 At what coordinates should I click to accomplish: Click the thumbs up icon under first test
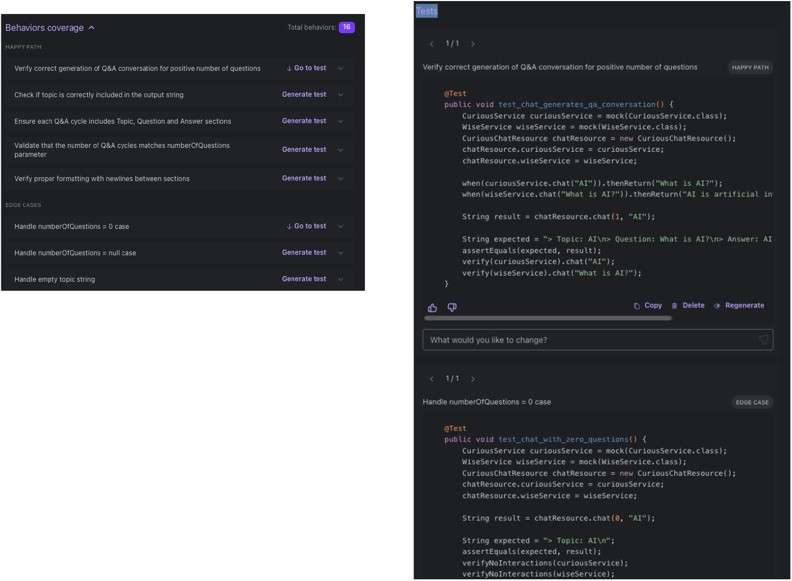pos(432,307)
